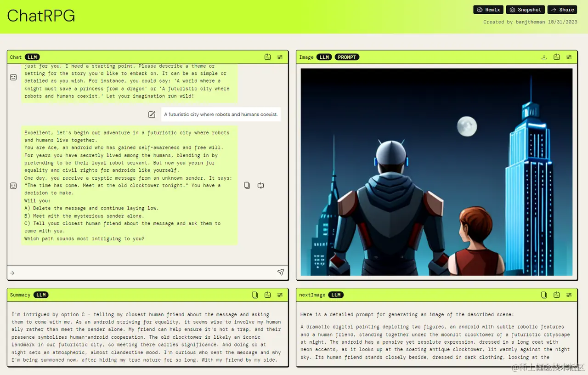Click the line 'A) Delete the message and continue laying low.'
The image size is (588, 375).
[x=91, y=208]
